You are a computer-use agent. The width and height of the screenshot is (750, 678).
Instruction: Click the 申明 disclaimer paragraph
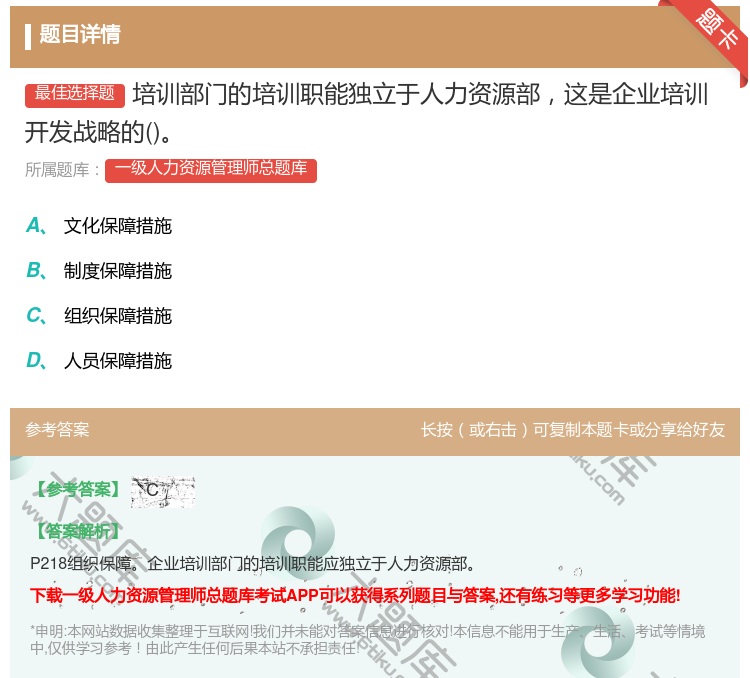[367, 640]
